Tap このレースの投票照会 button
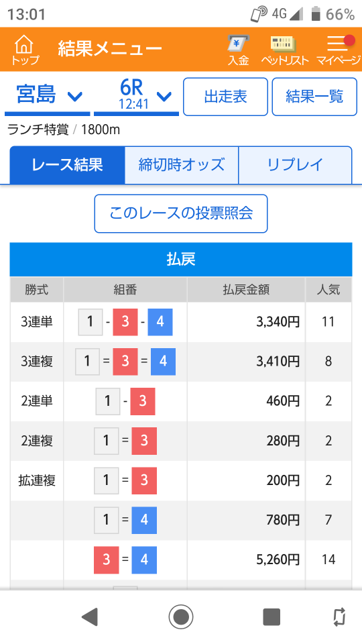 click(181, 213)
